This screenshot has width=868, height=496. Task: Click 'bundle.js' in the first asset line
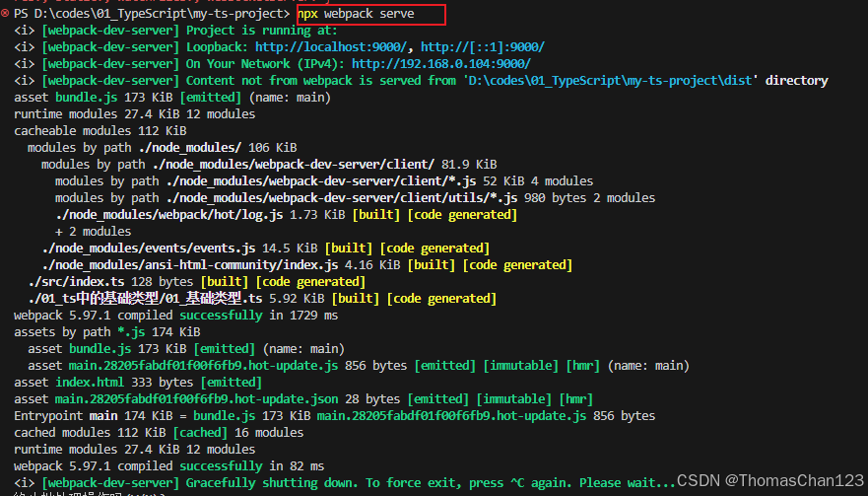[x=87, y=98]
